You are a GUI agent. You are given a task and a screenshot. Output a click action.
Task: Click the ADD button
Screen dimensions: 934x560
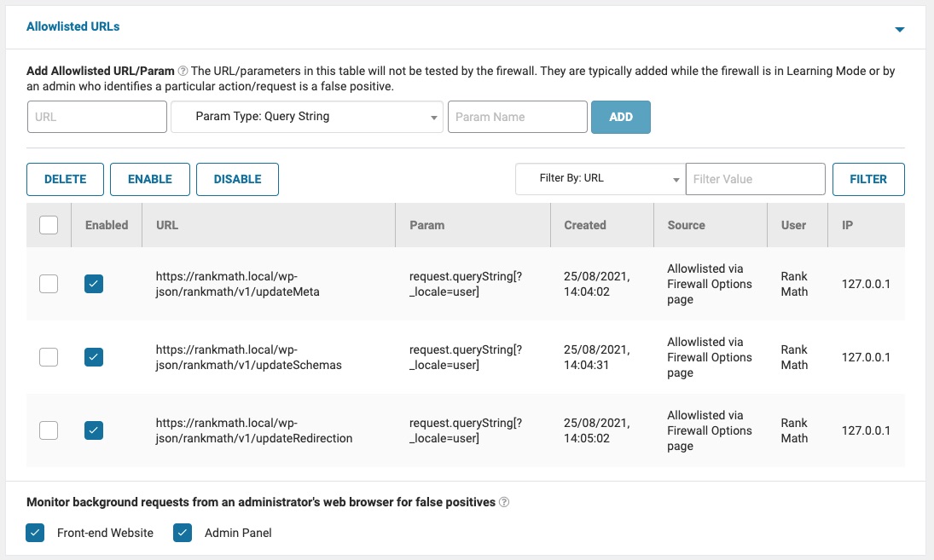[x=620, y=117]
